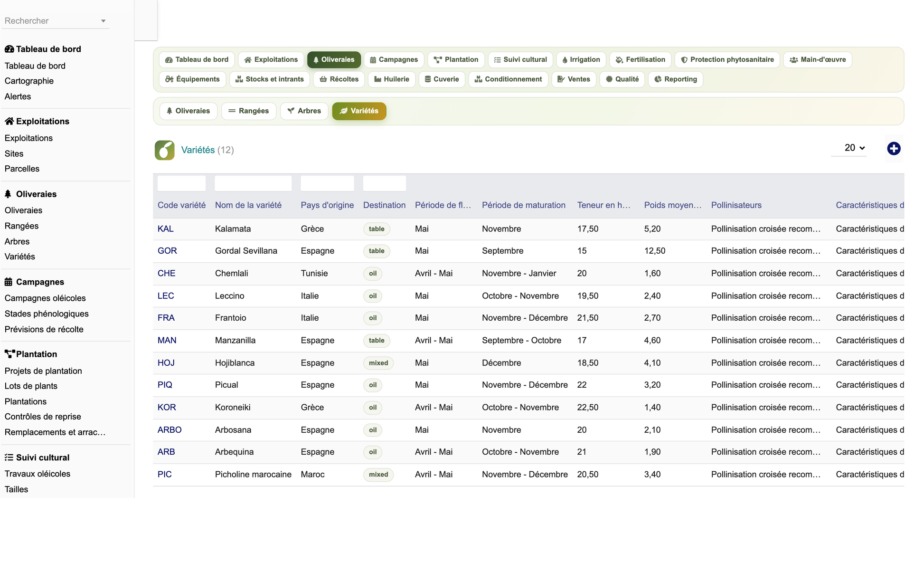Switch to the Oliveraies sub-tab
Image resolution: width=924 pixels, height=572 pixels.
[188, 111]
